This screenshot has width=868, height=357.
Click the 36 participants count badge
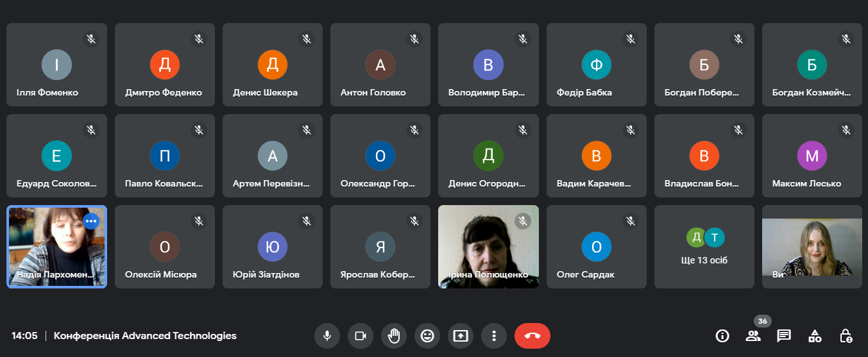pos(763,321)
